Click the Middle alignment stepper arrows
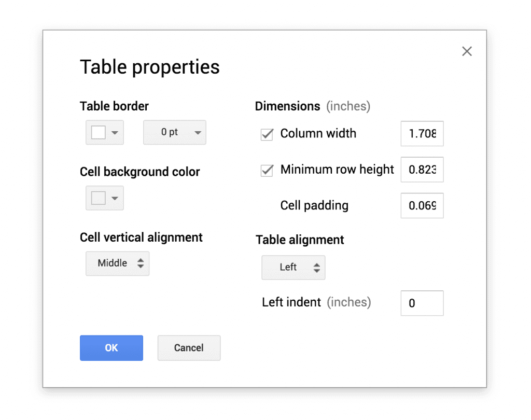Viewport: 531px width, 420px height. [x=140, y=263]
